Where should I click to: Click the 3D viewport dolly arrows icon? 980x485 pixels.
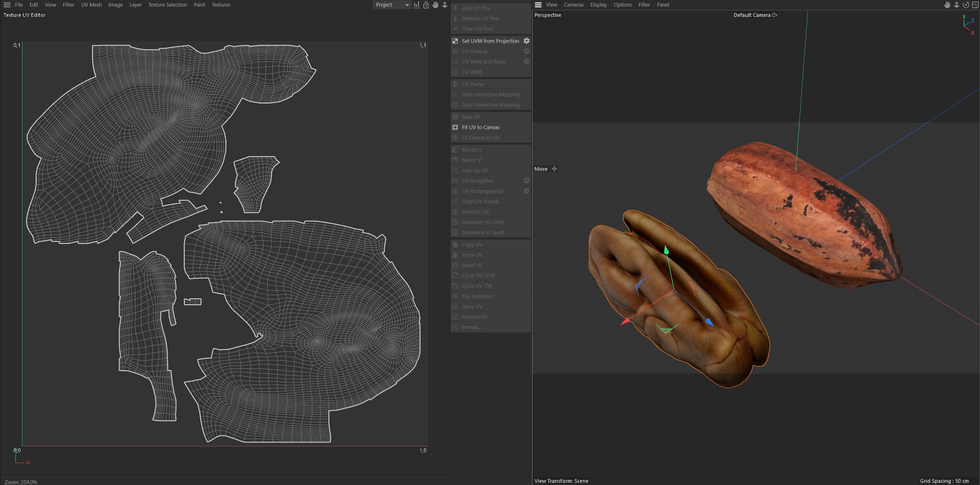click(957, 5)
